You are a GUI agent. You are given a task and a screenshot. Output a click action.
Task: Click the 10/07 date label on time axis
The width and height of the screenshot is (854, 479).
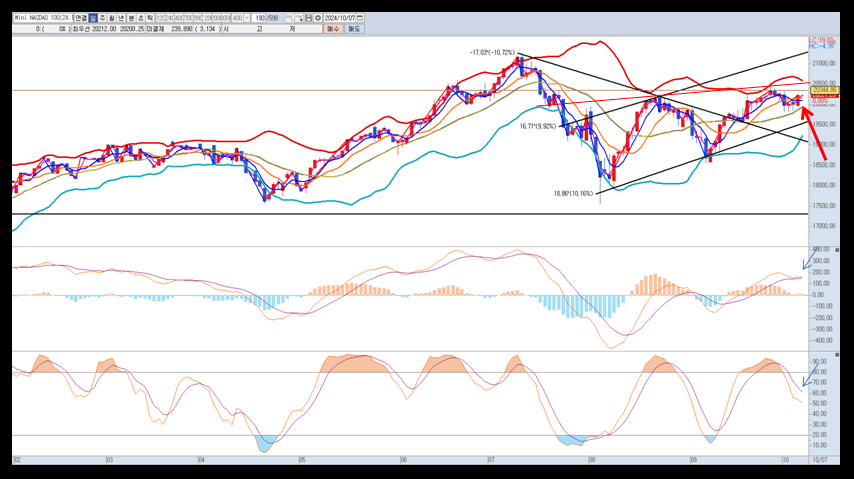(x=820, y=460)
